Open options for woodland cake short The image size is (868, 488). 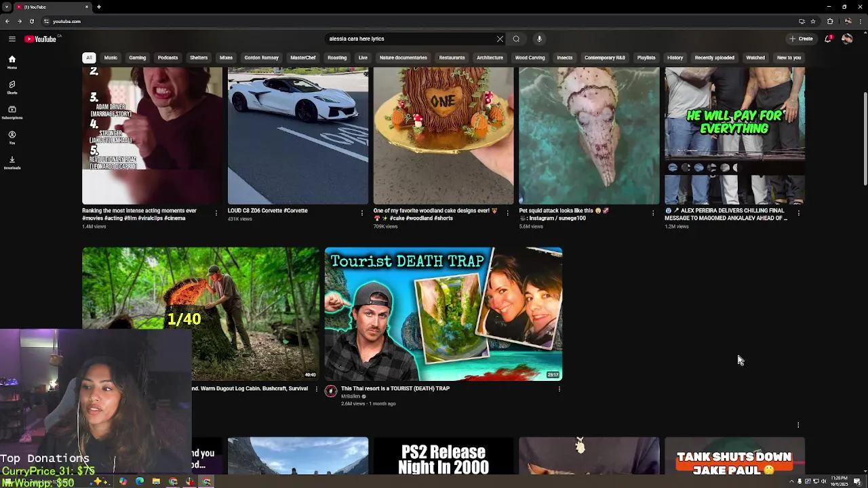[507, 213]
